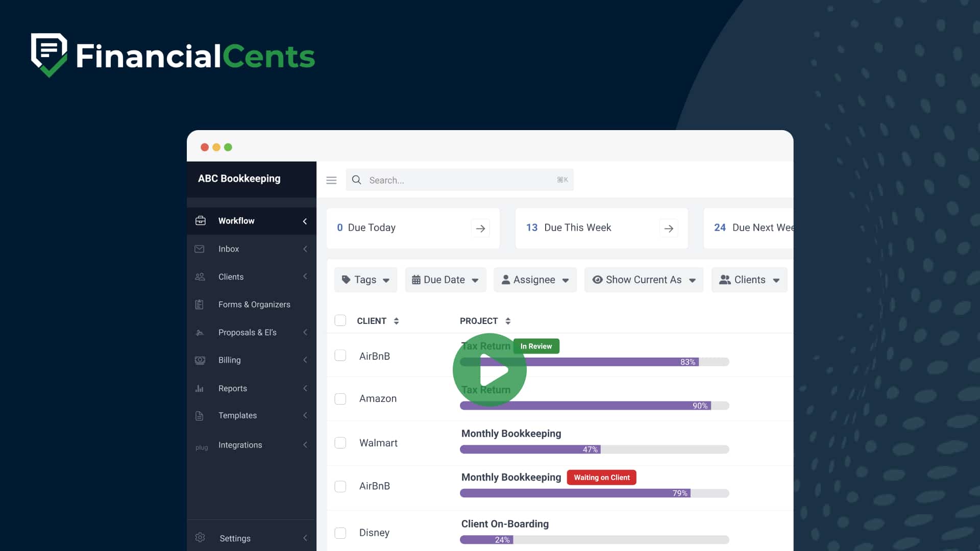Image resolution: width=980 pixels, height=551 pixels.
Task: Play the video with green play button
Action: click(489, 370)
